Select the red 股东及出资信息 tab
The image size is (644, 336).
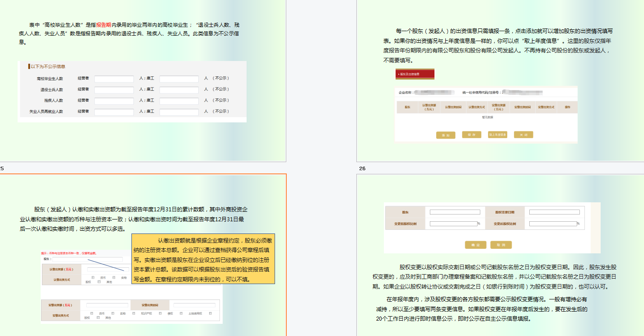pos(414,74)
